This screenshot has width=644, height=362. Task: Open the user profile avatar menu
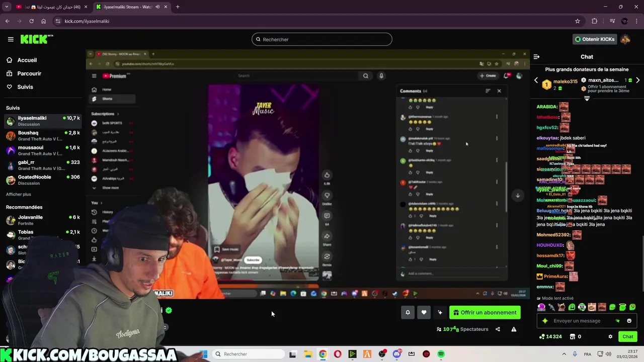coord(625,39)
